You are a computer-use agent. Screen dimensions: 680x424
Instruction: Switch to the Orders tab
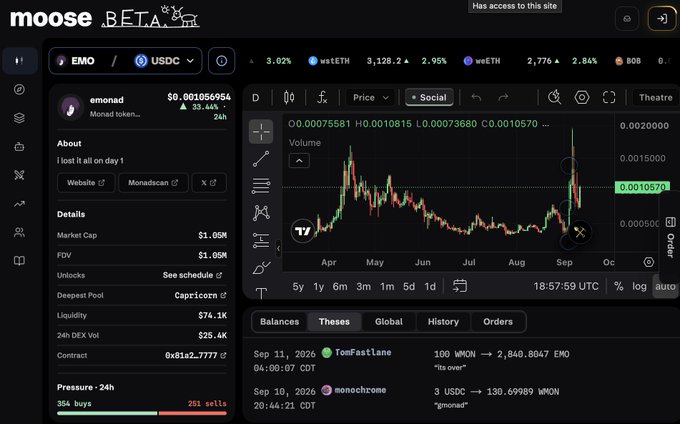[x=498, y=322]
